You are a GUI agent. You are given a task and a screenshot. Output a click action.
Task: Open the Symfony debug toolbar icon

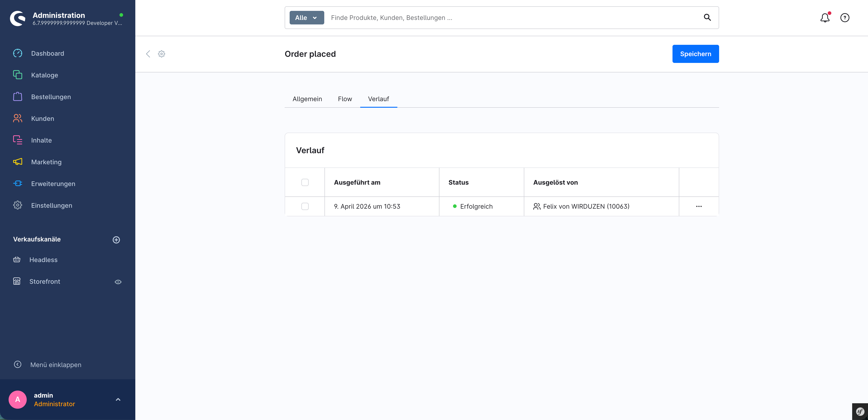click(860, 411)
